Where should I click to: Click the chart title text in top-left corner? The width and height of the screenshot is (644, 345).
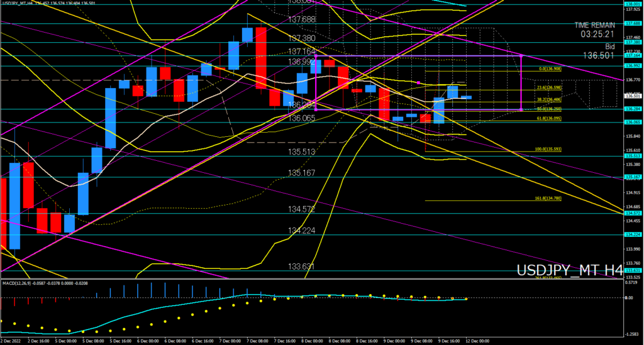[49, 3]
